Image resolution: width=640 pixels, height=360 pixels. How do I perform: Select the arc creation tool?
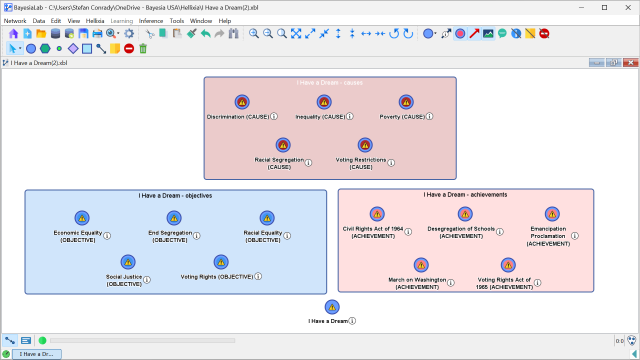click(x=101, y=49)
